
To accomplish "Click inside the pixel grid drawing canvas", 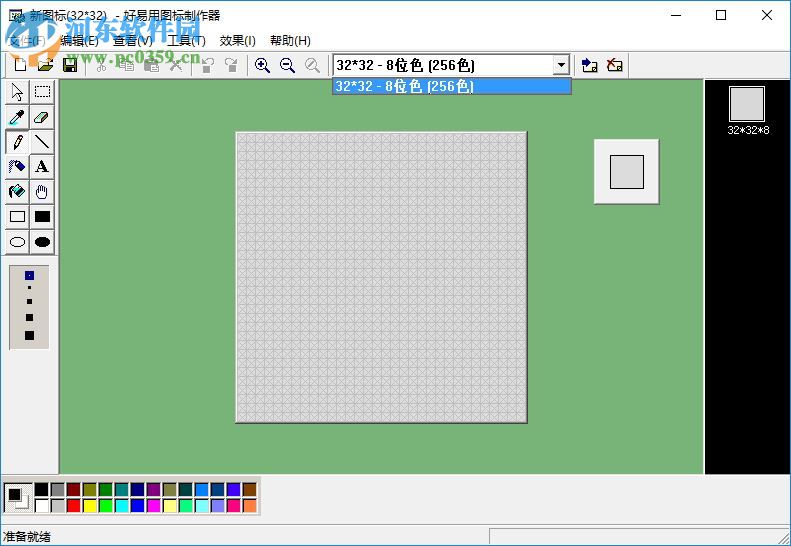I will 381,278.
